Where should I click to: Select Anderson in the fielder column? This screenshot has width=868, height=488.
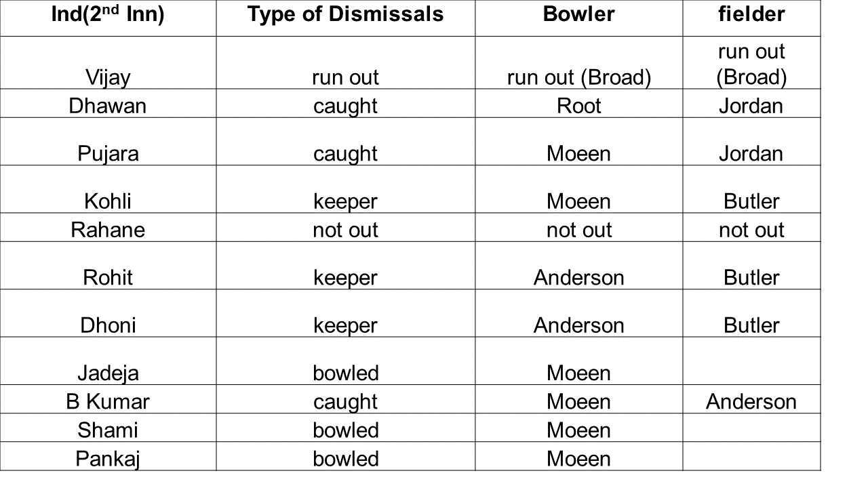tap(751, 401)
